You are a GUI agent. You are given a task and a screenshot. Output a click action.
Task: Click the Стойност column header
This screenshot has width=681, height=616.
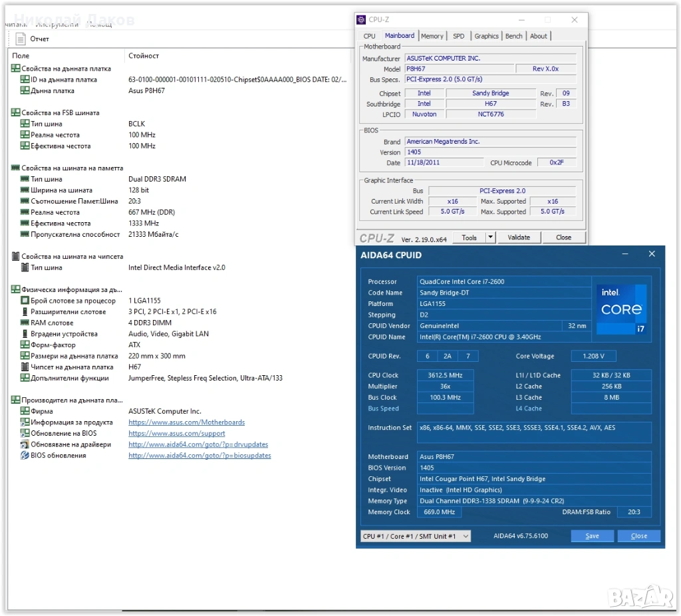[144, 56]
